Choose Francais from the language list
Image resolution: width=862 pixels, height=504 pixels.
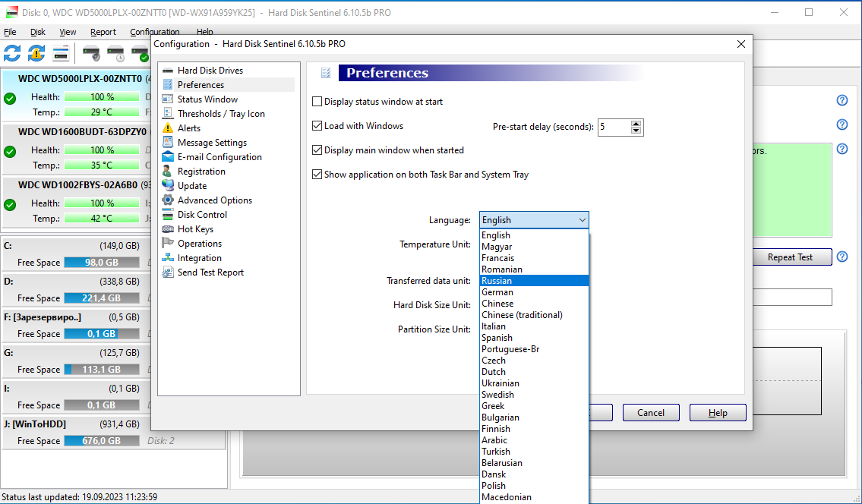(x=534, y=258)
